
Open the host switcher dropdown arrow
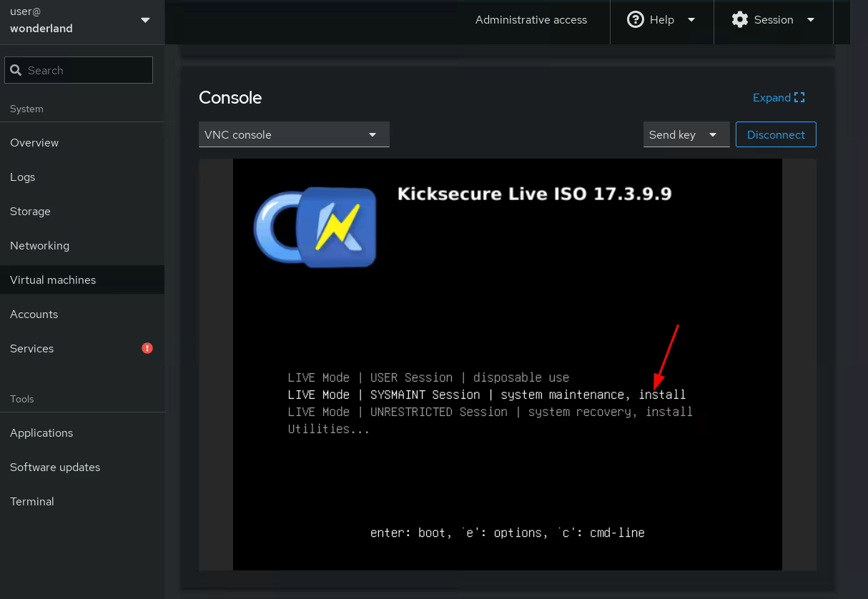point(145,20)
